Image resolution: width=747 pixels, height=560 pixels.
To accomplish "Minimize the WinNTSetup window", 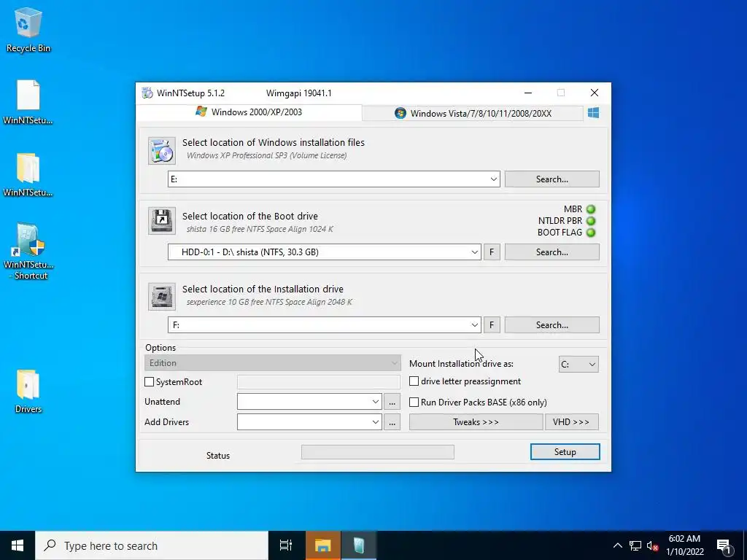I will (528, 93).
